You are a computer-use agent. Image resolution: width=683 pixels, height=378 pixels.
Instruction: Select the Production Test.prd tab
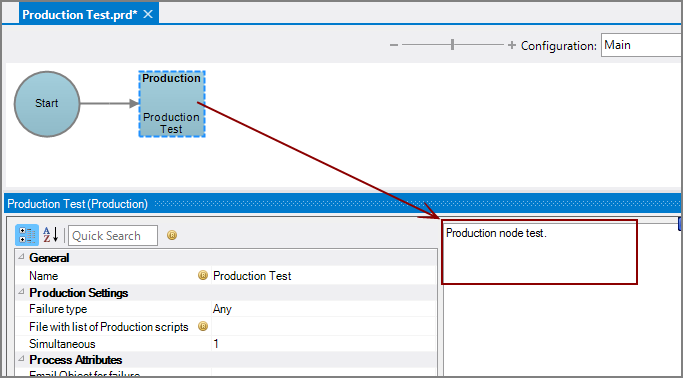89,14
